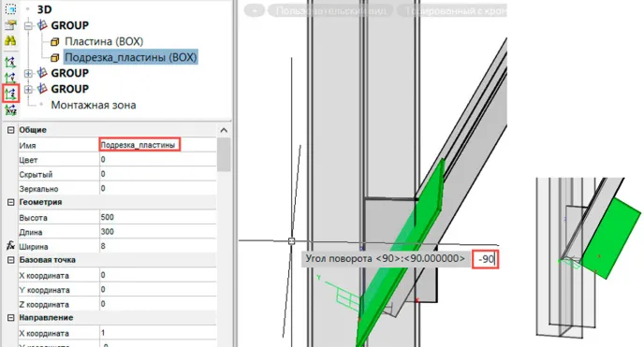Viewport: 644px width, 347px height.
Task: Select Пластина (BOX) in the tree
Action: 104,41
